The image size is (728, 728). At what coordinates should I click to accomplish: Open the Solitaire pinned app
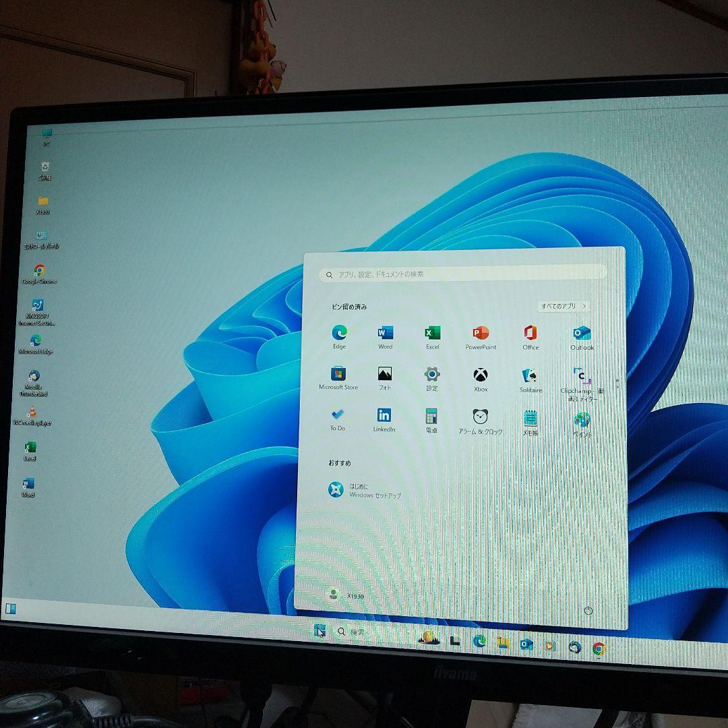530,380
